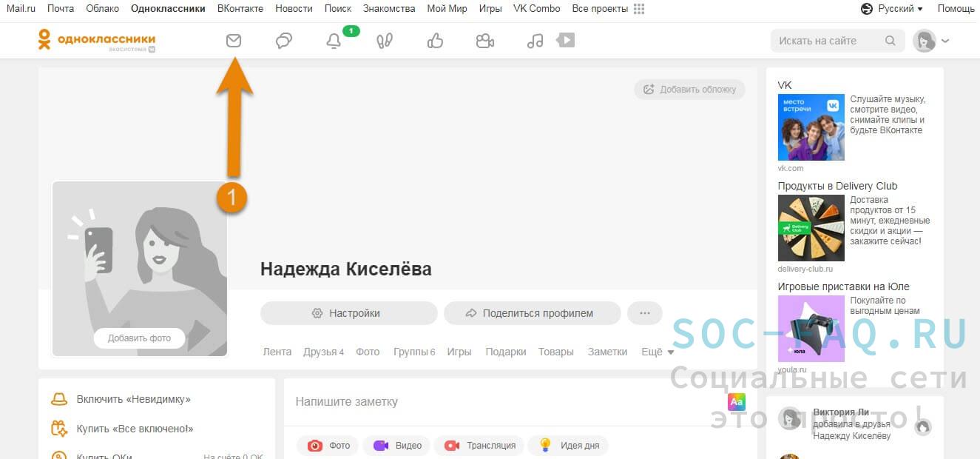Open the thumbs-up events icon
980x459 pixels.
pos(435,41)
